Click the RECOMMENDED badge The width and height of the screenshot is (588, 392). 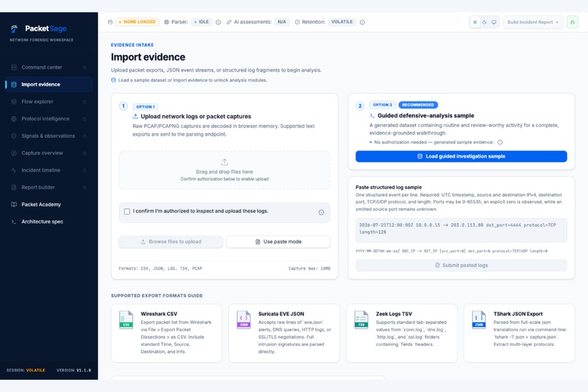coord(418,105)
